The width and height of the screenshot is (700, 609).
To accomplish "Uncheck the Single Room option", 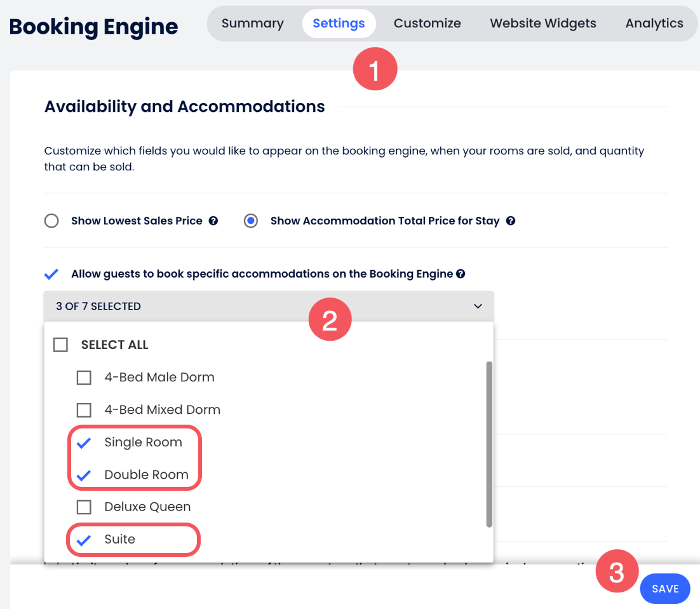I will point(84,443).
